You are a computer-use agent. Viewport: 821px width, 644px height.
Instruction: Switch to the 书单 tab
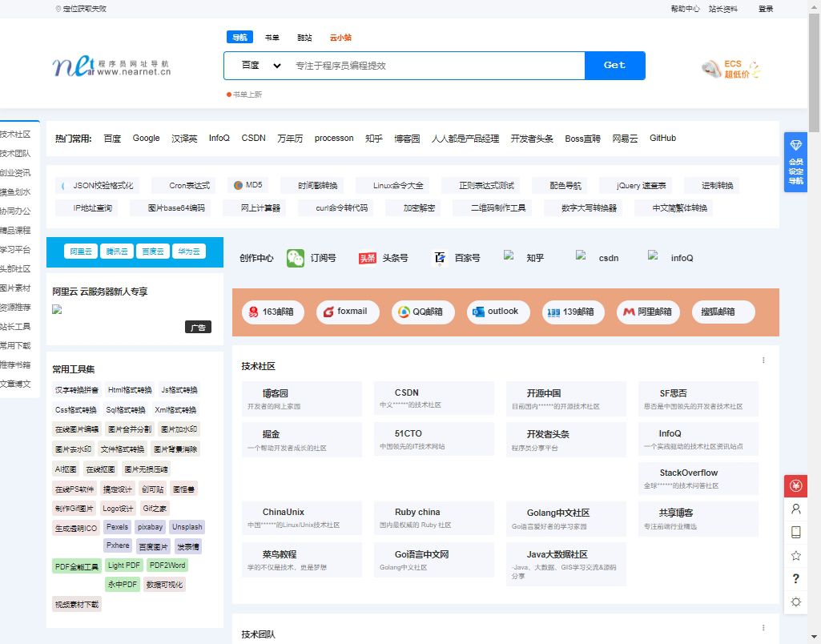tap(272, 38)
